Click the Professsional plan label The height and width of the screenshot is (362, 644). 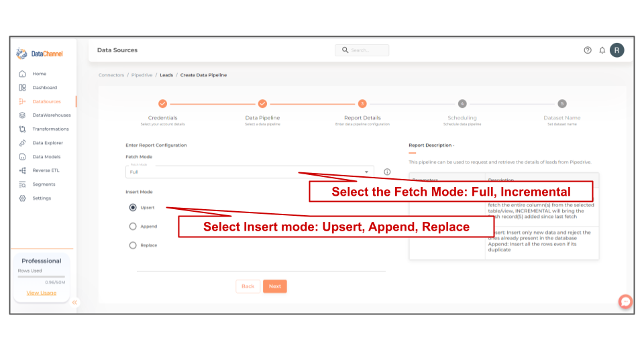click(x=42, y=261)
